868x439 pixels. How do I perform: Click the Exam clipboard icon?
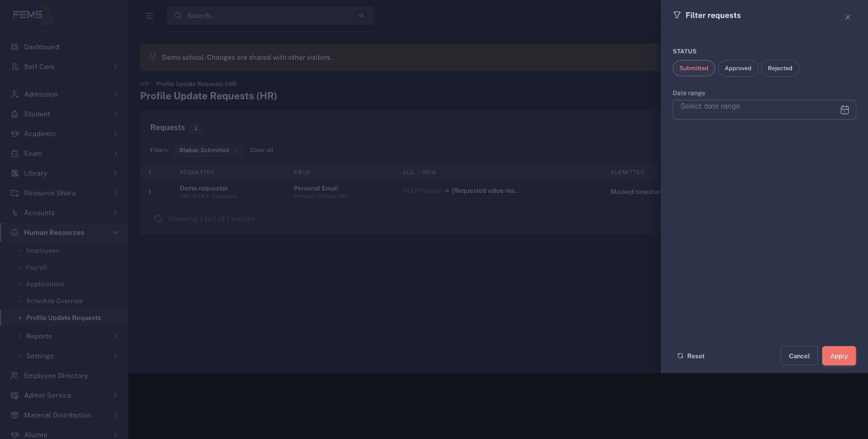pos(15,153)
